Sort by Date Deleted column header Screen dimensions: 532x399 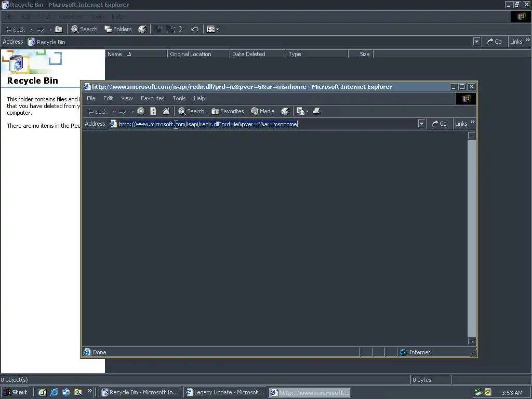(x=258, y=54)
